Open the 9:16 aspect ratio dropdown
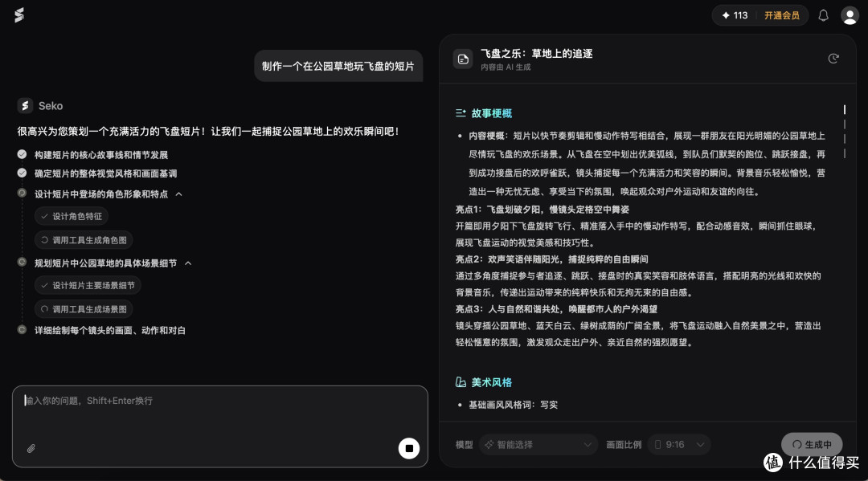 click(x=679, y=445)
